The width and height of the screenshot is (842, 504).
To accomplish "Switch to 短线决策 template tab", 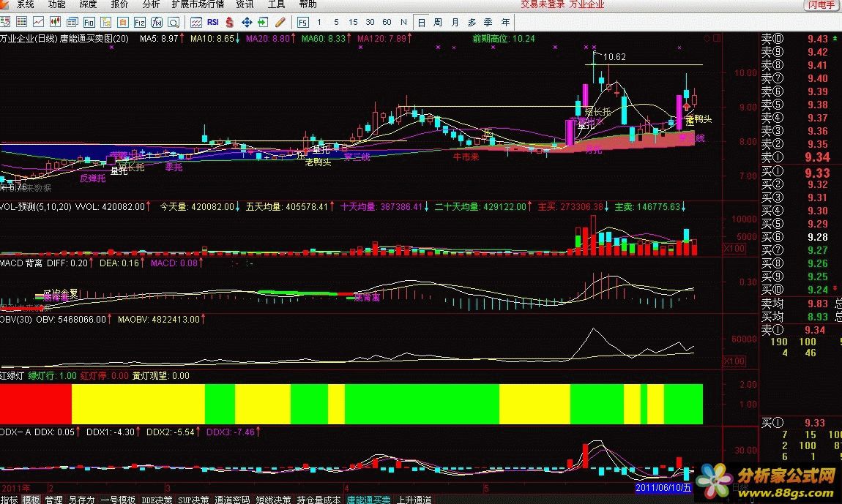I will pos(273,500).
